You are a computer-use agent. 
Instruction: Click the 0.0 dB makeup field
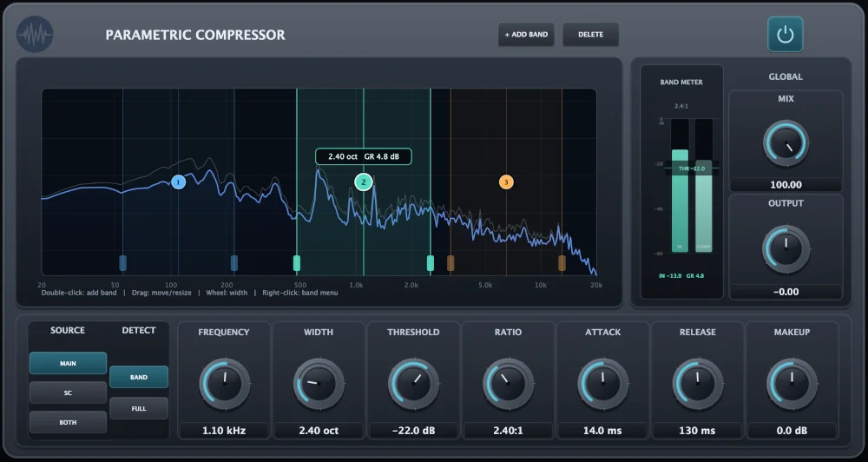pyautogui.click(x=792, y=431)
